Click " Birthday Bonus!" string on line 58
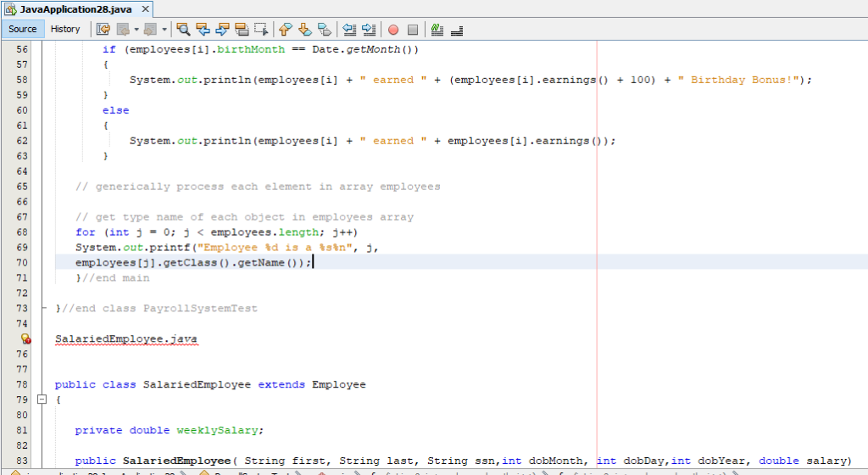 coord(738,80)
